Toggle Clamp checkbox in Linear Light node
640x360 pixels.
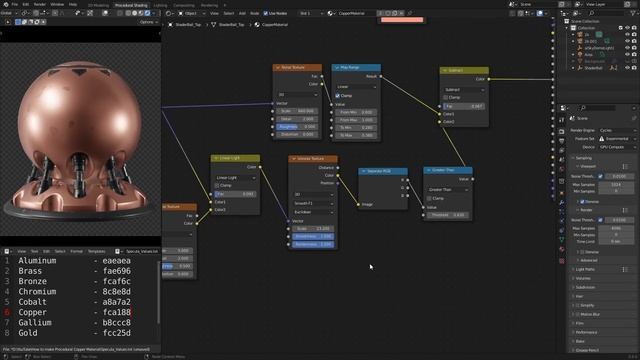point(217,185)
